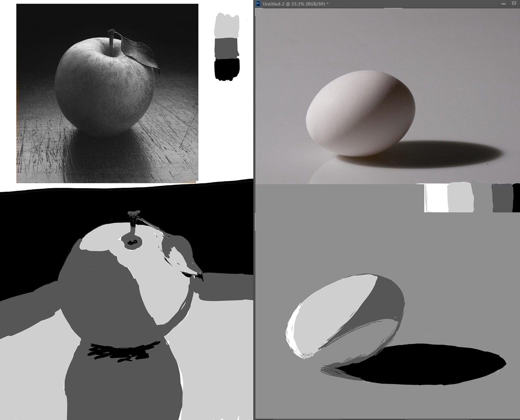Image resolution: width=520 pixels, height=420 pixels.
Task: Pick the light gray swatch above the egg painting
Action: point(460,198)
